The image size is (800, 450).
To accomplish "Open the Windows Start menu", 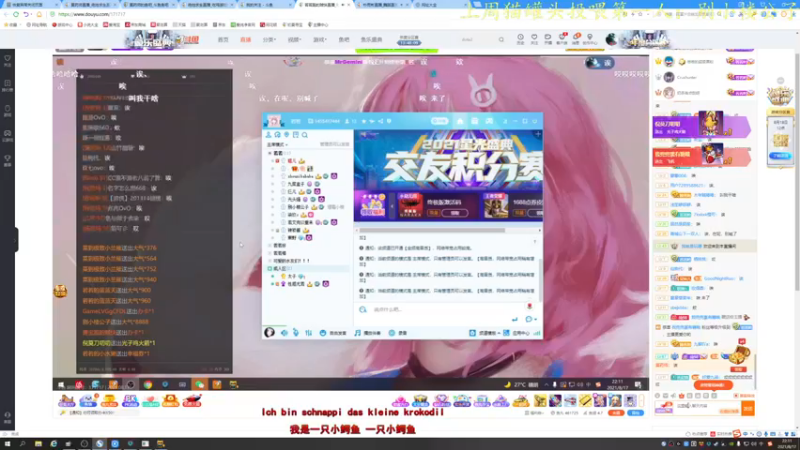I will coord(7,444).
